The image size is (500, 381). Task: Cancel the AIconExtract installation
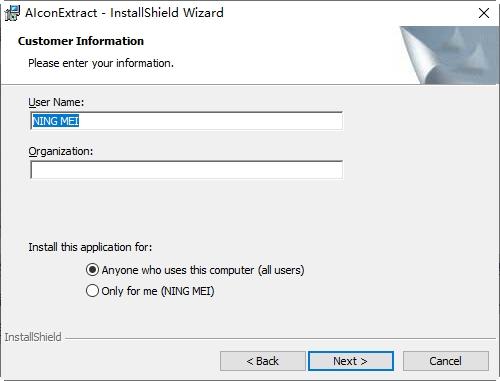point(446,361)
